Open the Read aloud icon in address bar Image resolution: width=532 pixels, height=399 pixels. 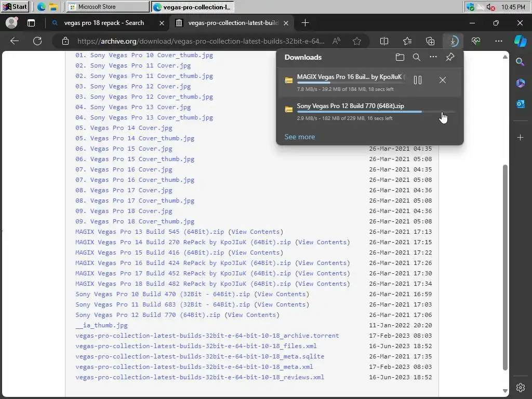click(x=336, y=41)
